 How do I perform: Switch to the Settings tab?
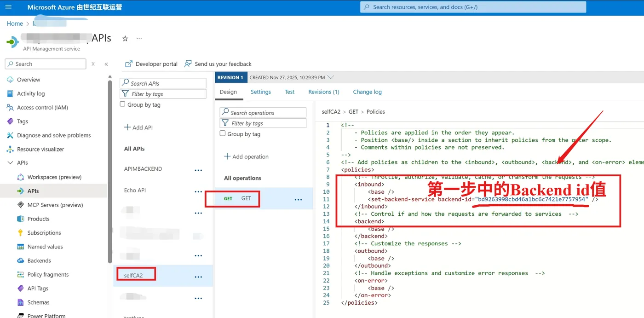[x=261, y=92]
